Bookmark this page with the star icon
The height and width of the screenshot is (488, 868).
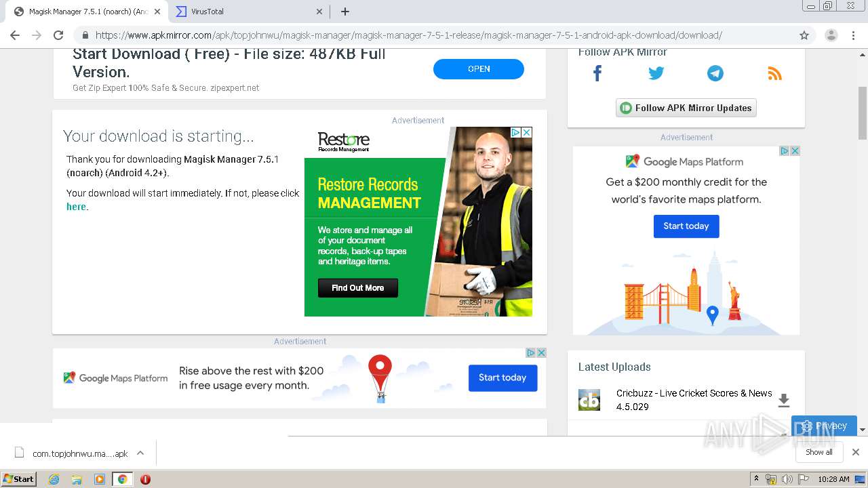click(804, 35)
